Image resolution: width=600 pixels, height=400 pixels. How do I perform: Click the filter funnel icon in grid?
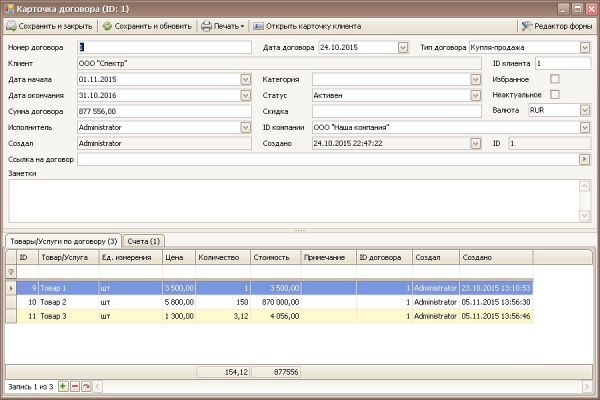pyautogui.click(x=11, y=271)
